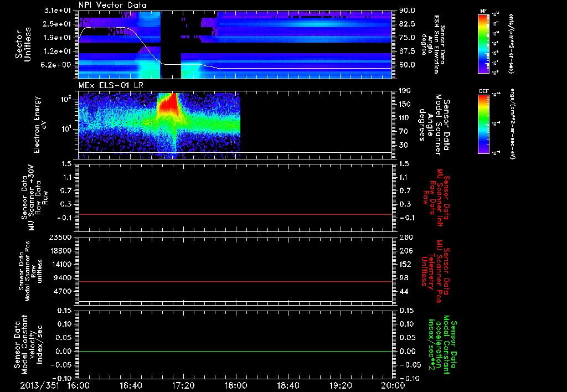The height and width of the screenshot is (392, 567).
Task: Click the NF flux color bar
Action: pyautogui.click(x=484, y=44)
